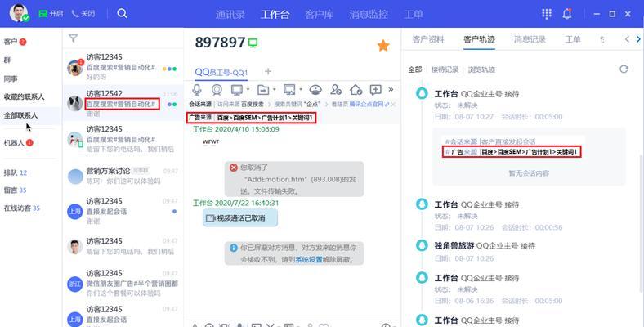Switch to 通讯录 in top navigation
The width and height of the screenshot is (644, 327).
pyautogui.click(x=230, y=15)
